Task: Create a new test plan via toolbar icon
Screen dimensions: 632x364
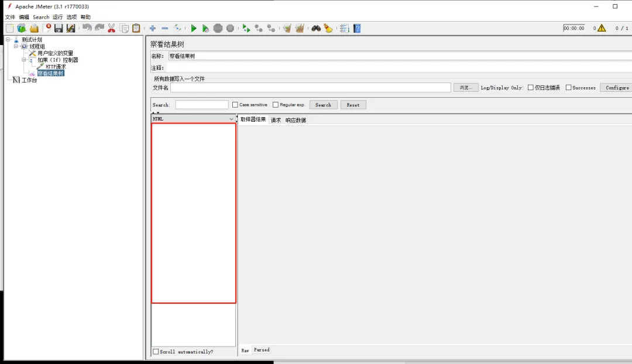Action: click(10, 28)
